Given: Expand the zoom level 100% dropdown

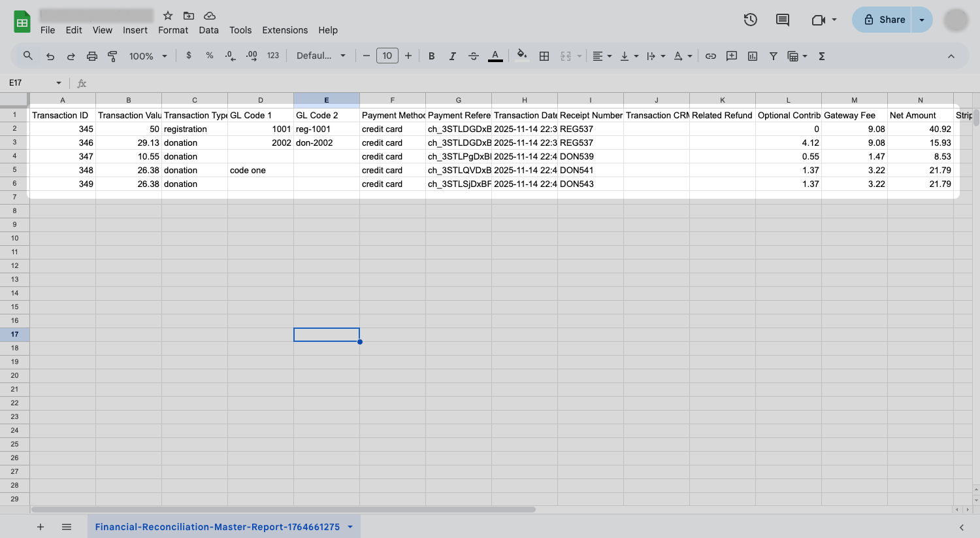Looking at the screenshot, I should (x=148, y=56).
